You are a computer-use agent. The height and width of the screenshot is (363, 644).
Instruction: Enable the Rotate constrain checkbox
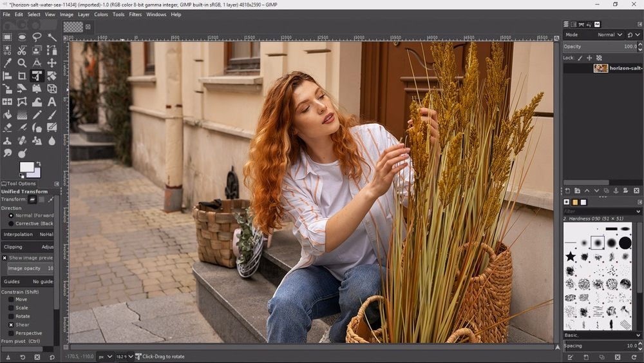(11, 316)
